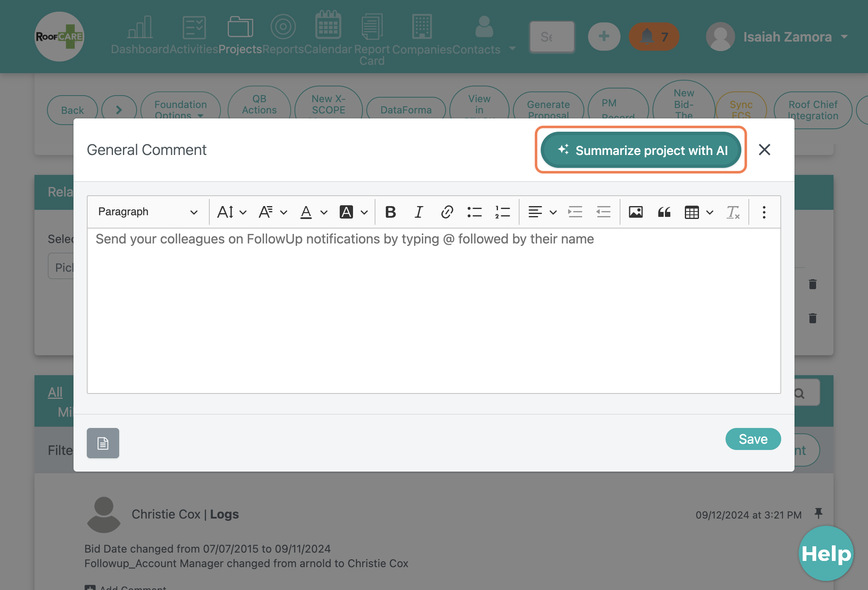Remove formatting with the Tx icon
The height and width of the screenshot is (590, 868).
point(733,212)
